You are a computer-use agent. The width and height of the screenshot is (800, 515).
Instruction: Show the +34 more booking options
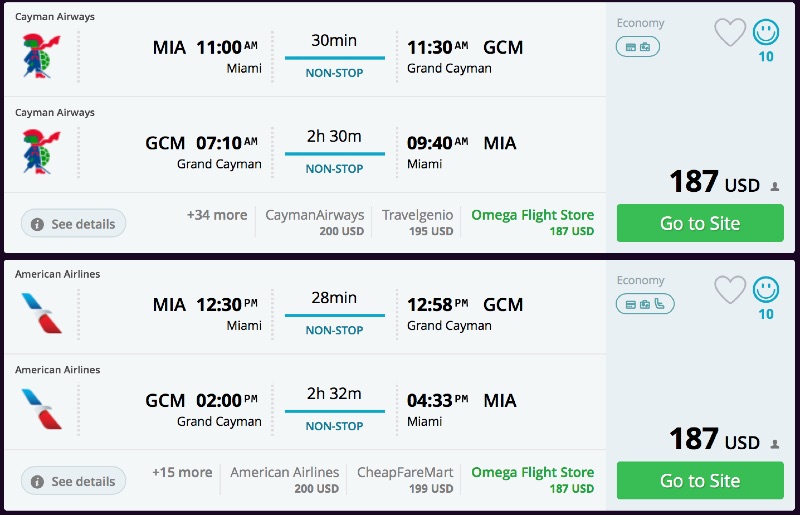216,215
